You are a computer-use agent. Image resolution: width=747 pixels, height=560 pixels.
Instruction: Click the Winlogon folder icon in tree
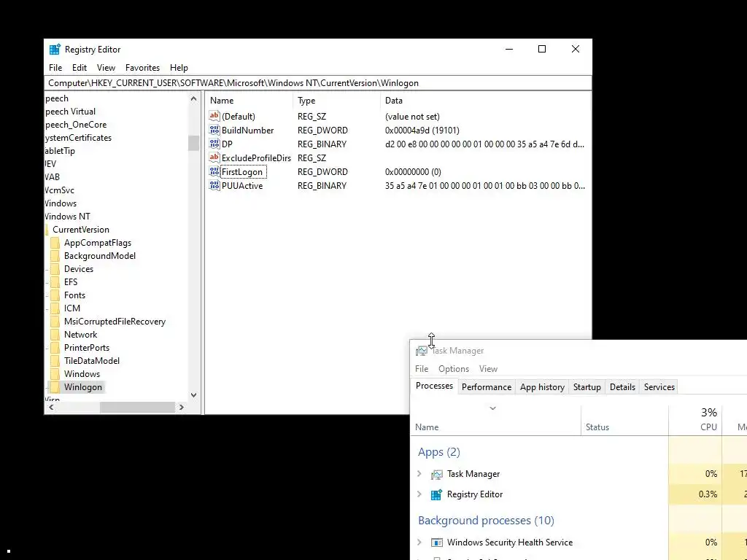[55, 387]
